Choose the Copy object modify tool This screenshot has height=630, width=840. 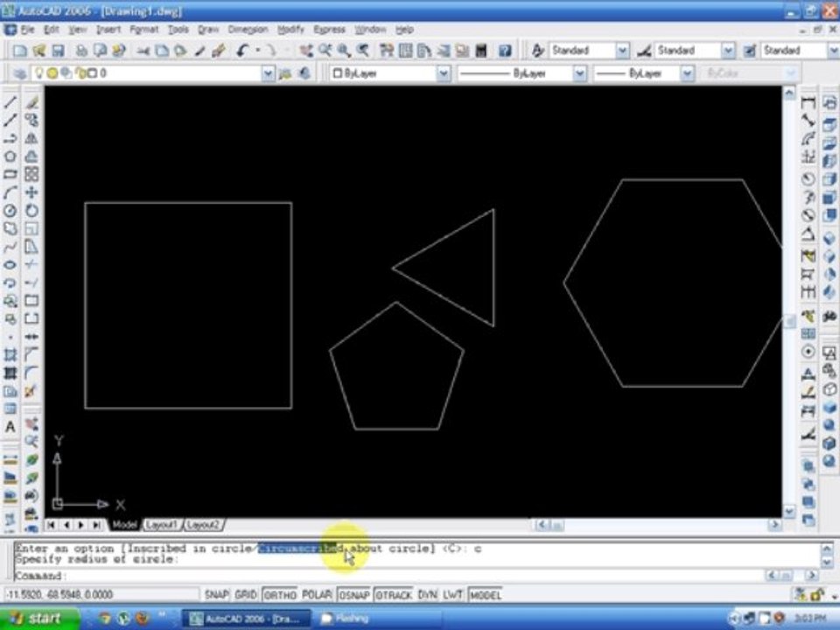click(31, 120)
